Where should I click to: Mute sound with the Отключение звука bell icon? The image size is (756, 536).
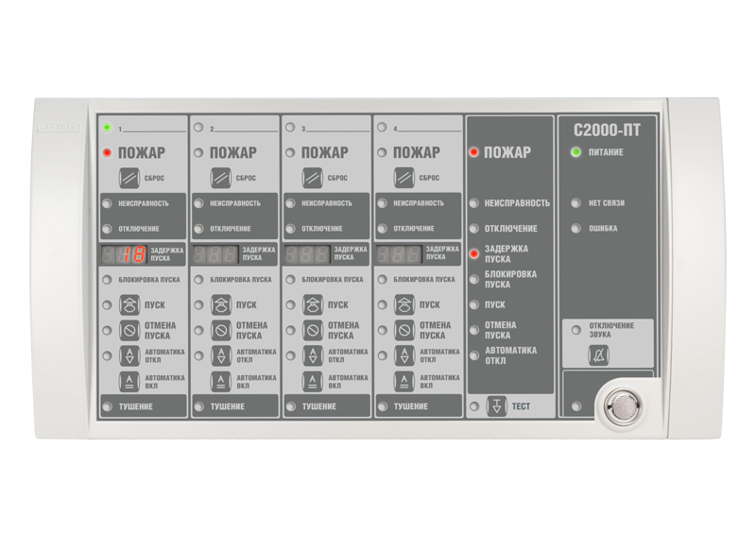tap(599, 355)
